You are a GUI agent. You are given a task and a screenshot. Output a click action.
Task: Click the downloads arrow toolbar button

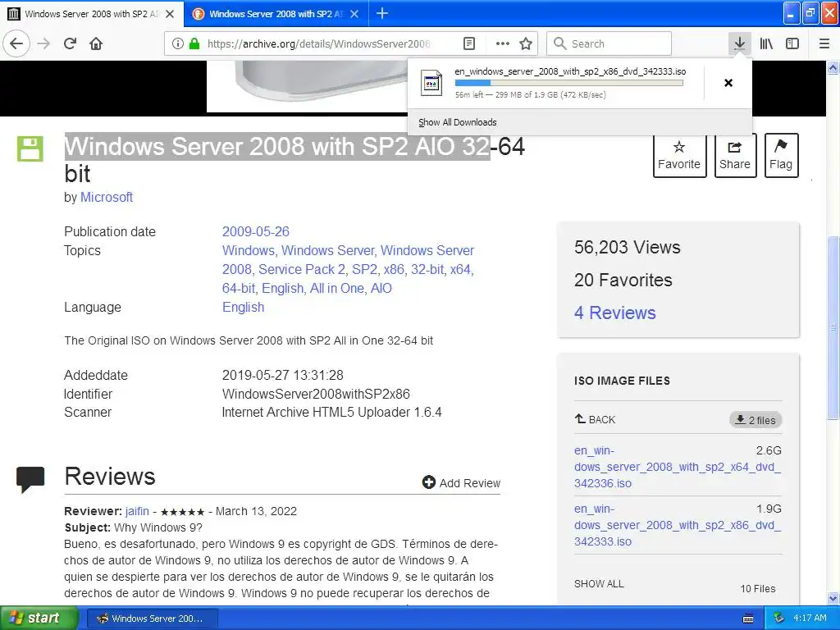tap(739, 43)
